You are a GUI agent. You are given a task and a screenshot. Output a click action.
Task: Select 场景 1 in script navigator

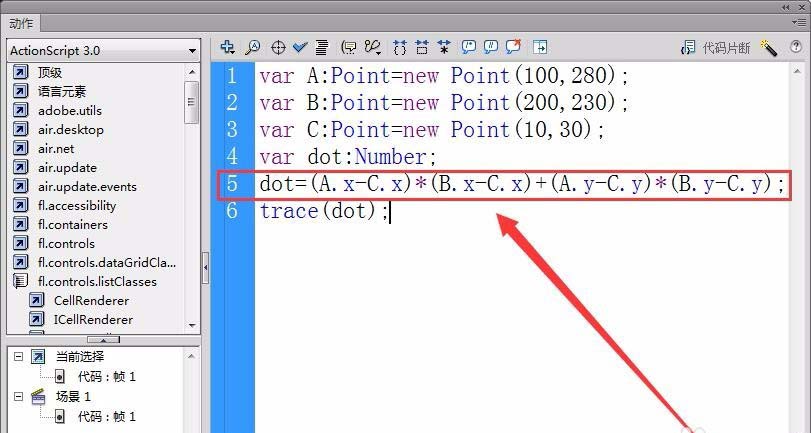(x=73, y=396)
